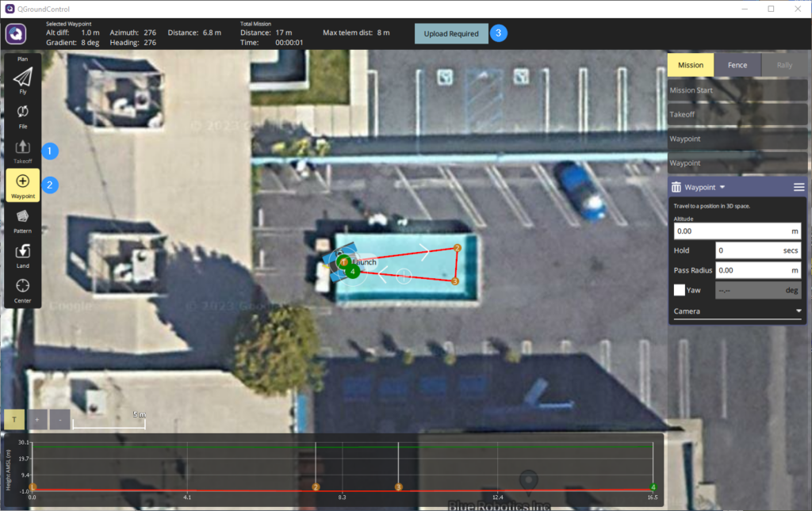Toggle the terrain T button
This screenshot has width=812, height=511.
[x=13, y=419]
